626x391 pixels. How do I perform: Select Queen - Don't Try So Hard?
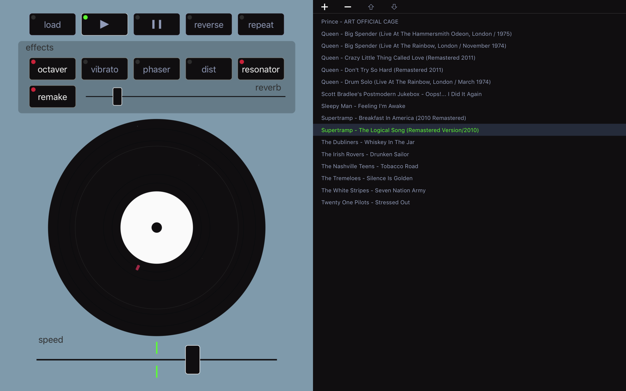pos(470,69)
